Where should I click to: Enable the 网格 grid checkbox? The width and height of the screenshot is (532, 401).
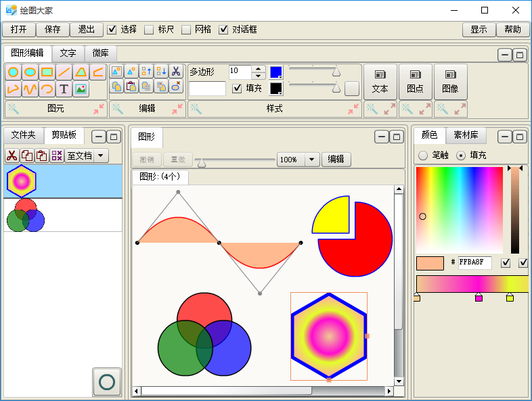(186, 30)
